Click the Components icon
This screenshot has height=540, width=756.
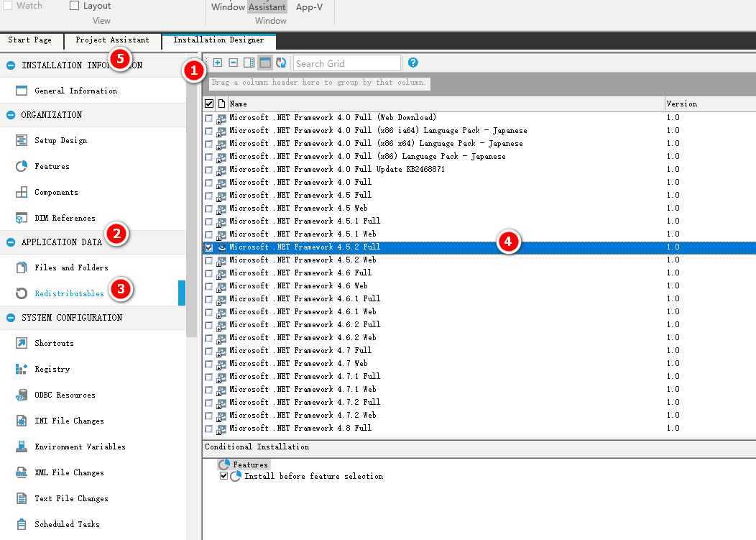(x=22, y=192)
